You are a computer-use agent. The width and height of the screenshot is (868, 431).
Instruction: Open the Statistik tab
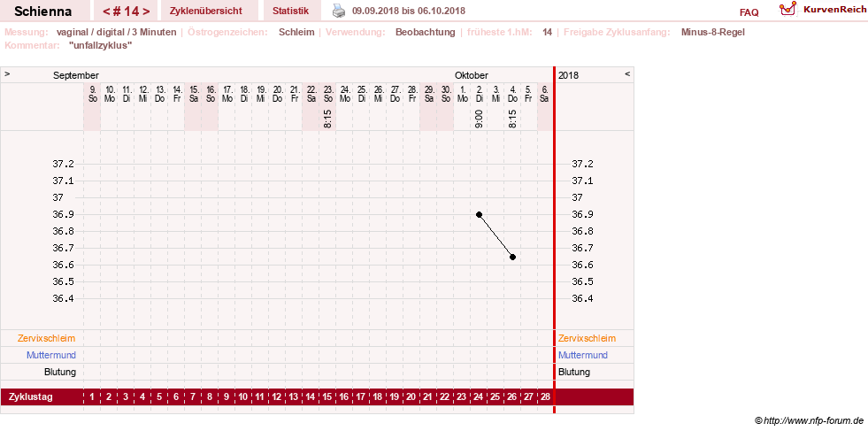point(290,11)
